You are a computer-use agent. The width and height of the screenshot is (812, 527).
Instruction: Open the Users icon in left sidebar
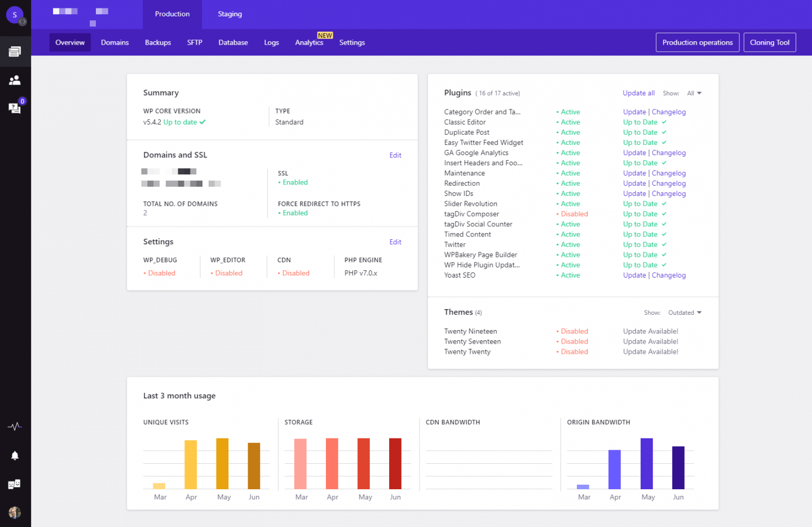pos(15,80)
